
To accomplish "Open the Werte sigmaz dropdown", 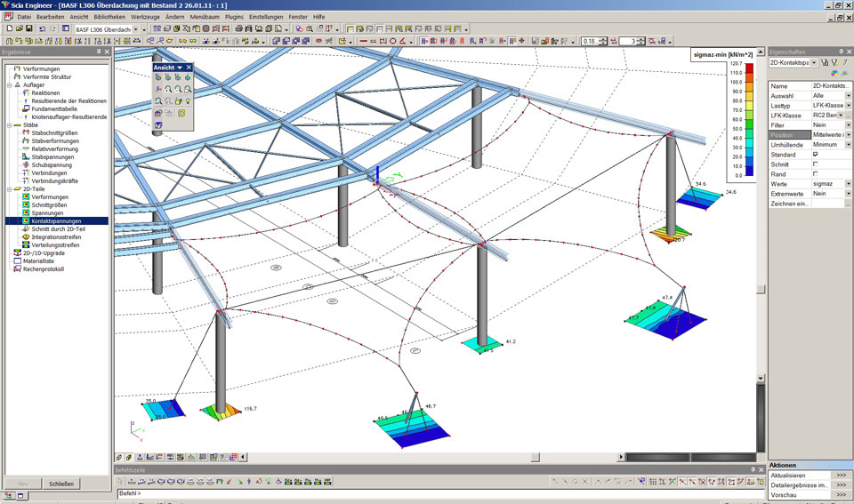I will (x=848, y=184).
